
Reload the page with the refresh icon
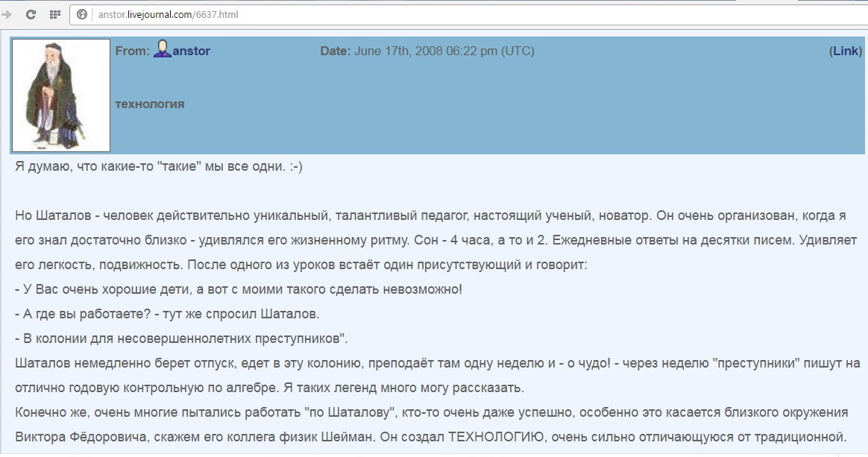(x=31, y=14)
